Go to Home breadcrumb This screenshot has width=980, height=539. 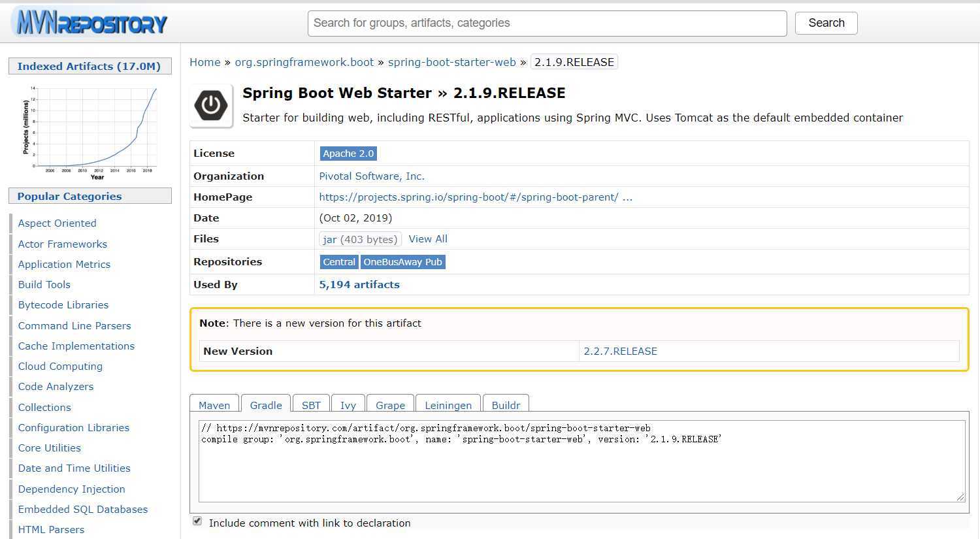pyautogui.click(x=205, y=62)
